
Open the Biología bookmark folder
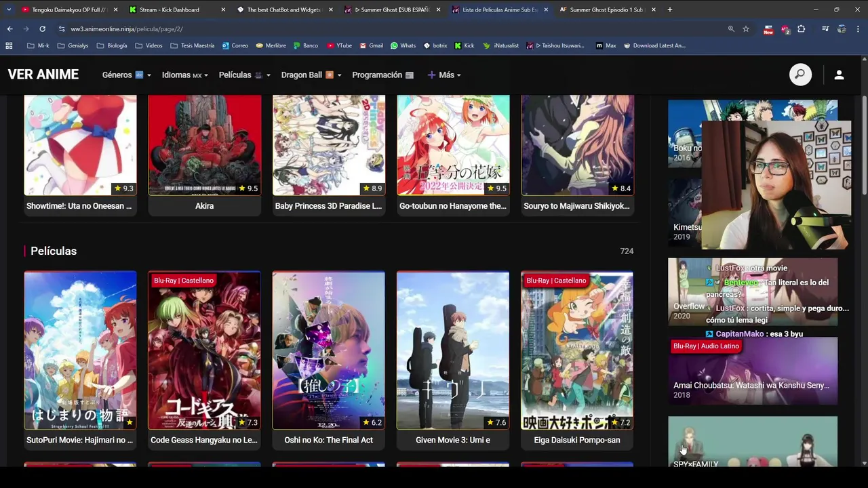pyautogui.click(x=112, y=45)
